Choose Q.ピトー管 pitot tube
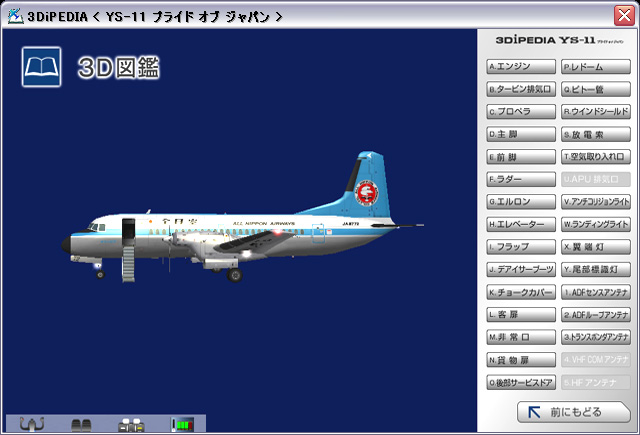Screen dimensions: 640x435 point(596,89)
